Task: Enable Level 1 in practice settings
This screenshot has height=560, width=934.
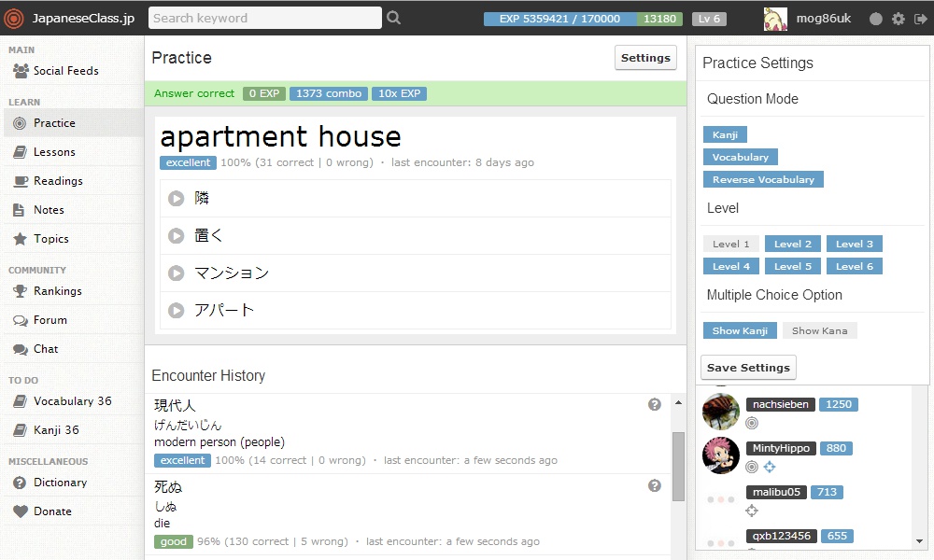Action: pyautogui.click(x=731, y=245)
